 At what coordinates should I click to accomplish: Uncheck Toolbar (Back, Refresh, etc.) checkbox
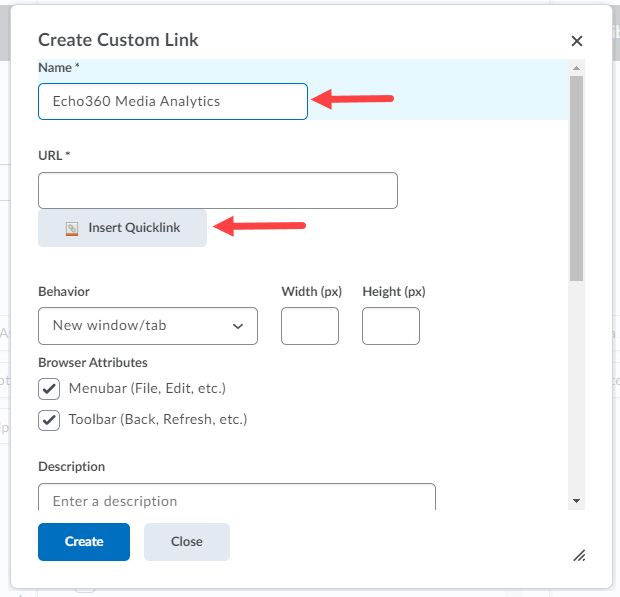point(49,420)
